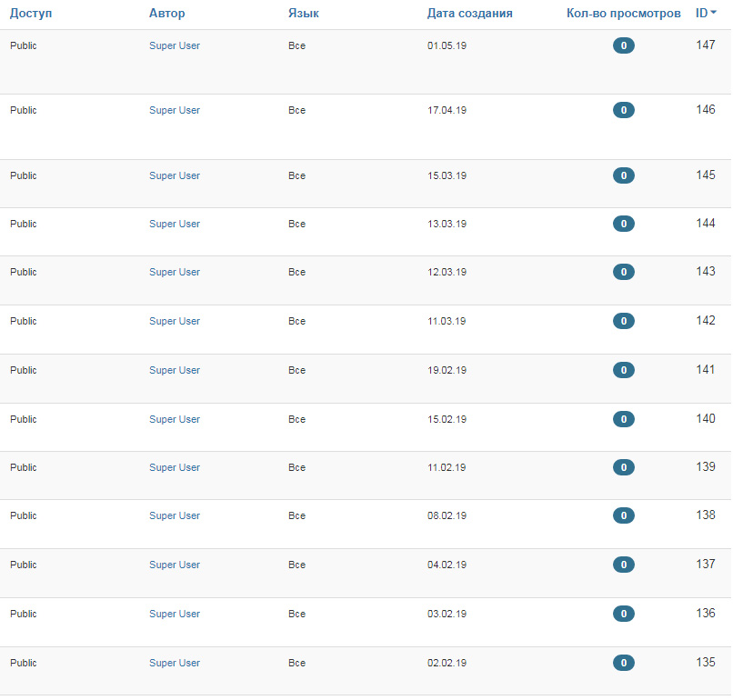Viewport: 733px width, 700px height.
Task: Click the 12.03.19 creation date cell
Action: [447, 272]
